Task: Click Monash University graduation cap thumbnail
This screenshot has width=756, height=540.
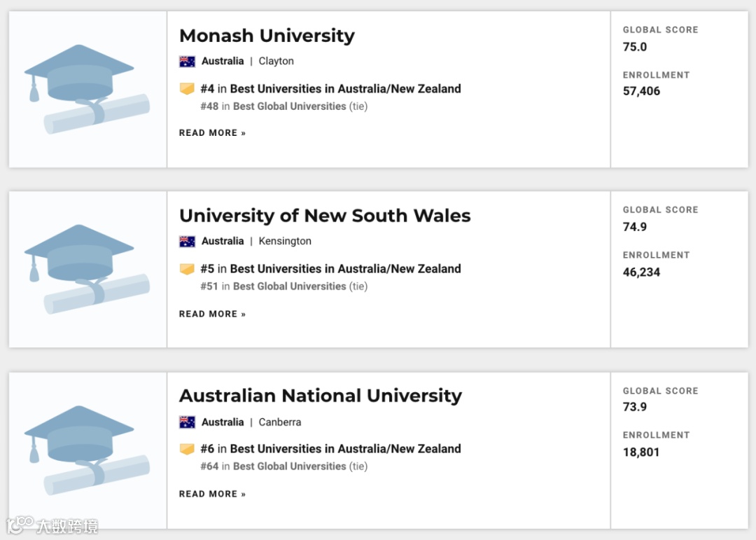Action: 87,89
